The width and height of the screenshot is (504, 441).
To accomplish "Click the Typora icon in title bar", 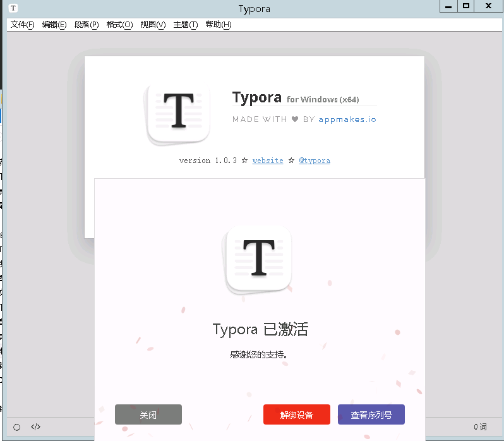I will click(13, 8).
